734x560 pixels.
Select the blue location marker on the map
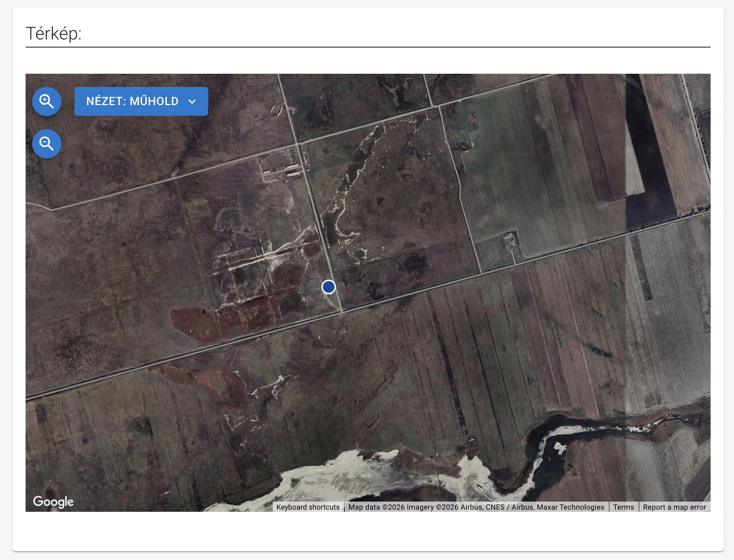[328, 287]
